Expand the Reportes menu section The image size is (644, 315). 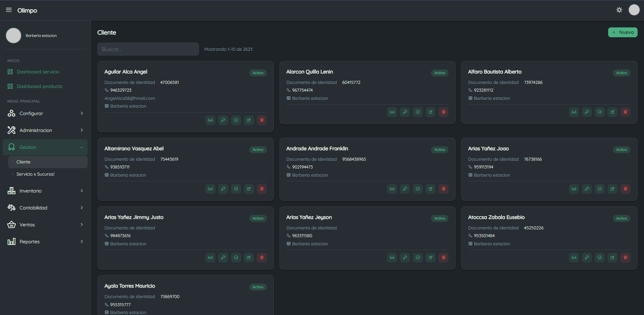[45, 242]
